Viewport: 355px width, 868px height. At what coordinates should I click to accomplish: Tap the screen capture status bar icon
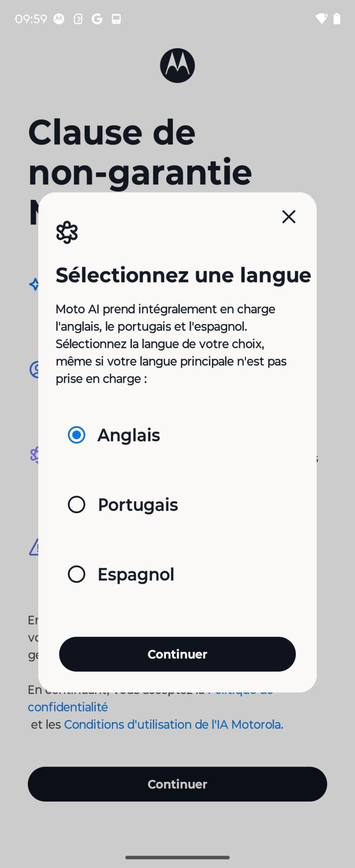coord(116,19)
